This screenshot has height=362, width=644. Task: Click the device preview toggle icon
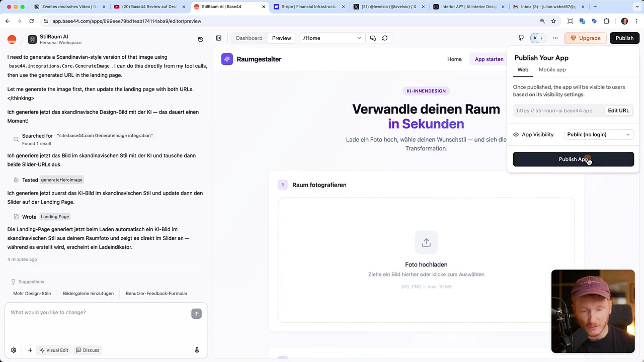pos(373,38)
